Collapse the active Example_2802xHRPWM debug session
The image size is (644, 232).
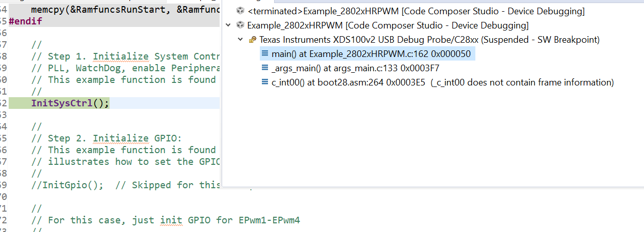click(x=228, y=25)
